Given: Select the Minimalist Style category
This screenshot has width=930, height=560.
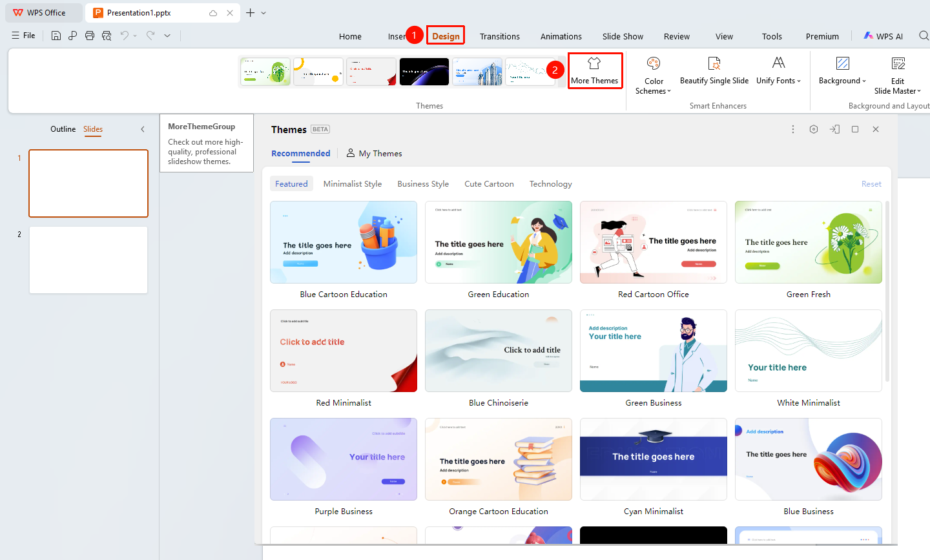Looking at the screenshot, I should (353, 184).
